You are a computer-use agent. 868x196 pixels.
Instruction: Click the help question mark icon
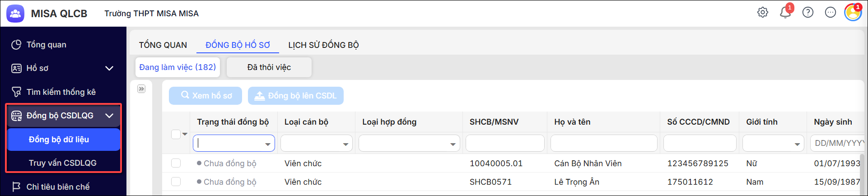point(808,13)
